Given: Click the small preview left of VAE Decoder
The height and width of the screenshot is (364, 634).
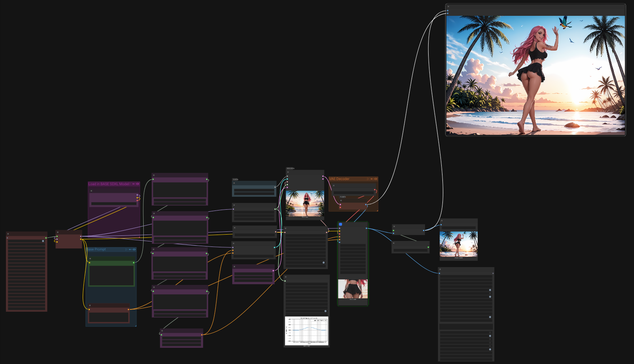Looking at the screenshot, I should tap(305, 203).
